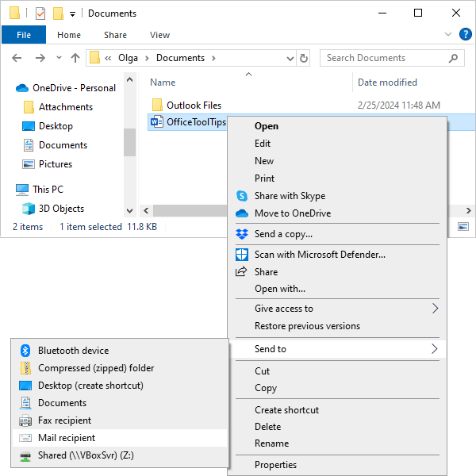Click Scan with Microsoft Defender option
Image resolution: width=476 pixels, height=476 pixels.
coord(337,255)
